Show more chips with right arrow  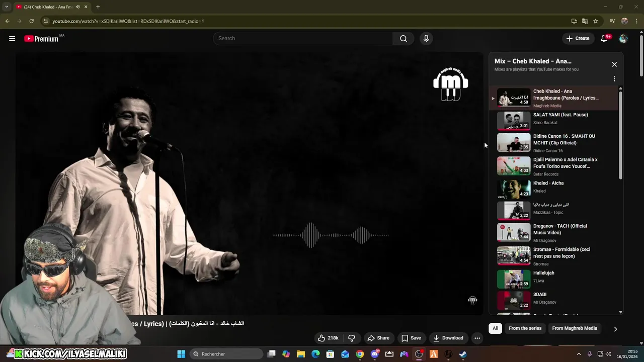click(615, 329)
